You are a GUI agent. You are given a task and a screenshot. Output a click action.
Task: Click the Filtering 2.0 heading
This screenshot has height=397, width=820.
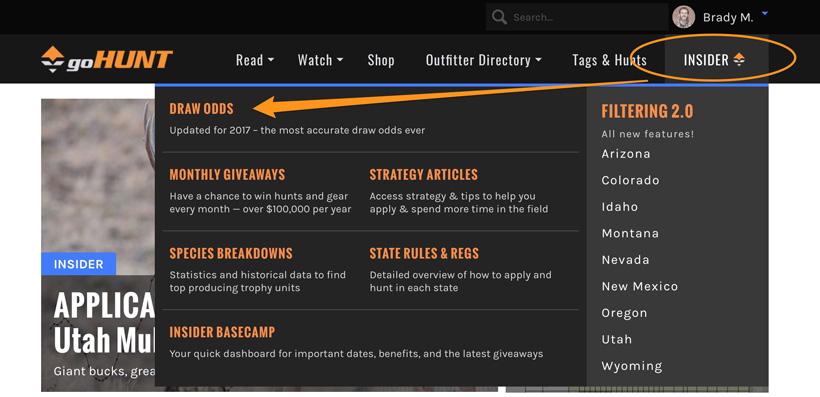647,111
